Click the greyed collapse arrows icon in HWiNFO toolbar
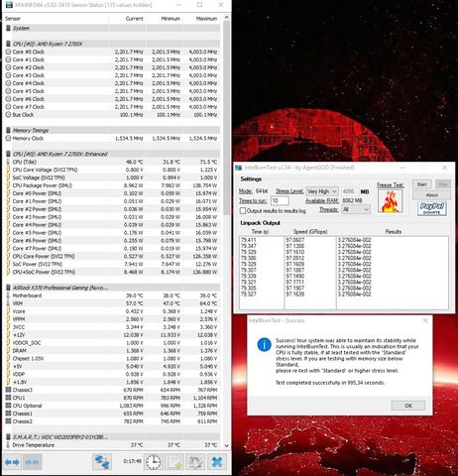458x476 pixels. coord(32,462)
